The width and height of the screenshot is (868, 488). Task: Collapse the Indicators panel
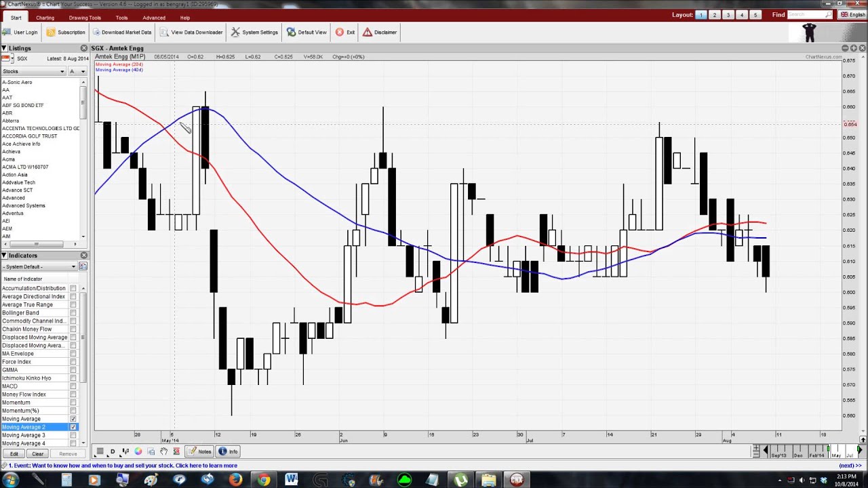(4, 256)
